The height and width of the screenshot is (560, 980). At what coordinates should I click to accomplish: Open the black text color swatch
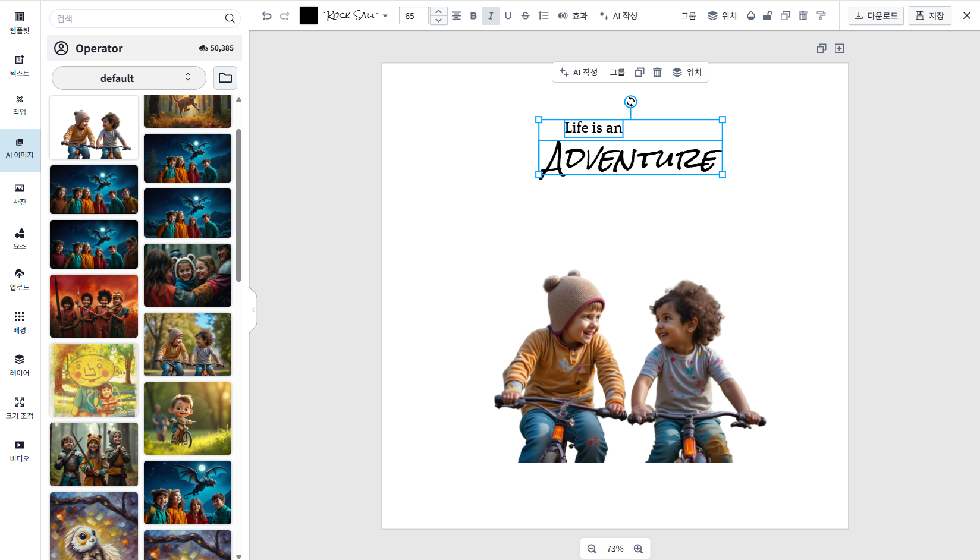pyautogui.click(x=308, y=15)
